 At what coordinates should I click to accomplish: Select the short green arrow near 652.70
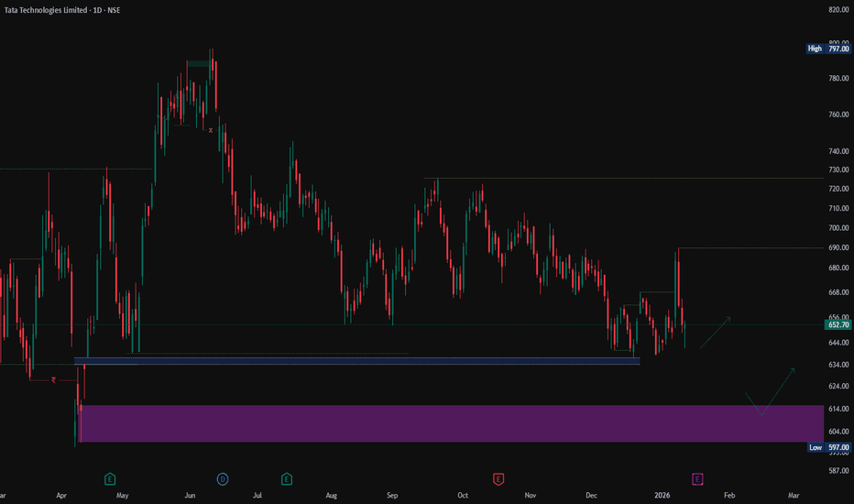click(x=716, y=332)
